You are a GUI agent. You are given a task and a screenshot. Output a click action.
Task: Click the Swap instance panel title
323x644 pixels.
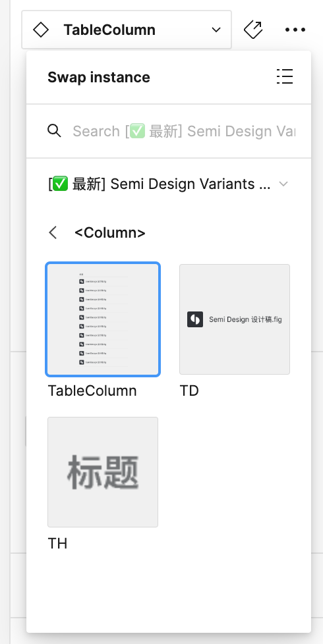99,77
